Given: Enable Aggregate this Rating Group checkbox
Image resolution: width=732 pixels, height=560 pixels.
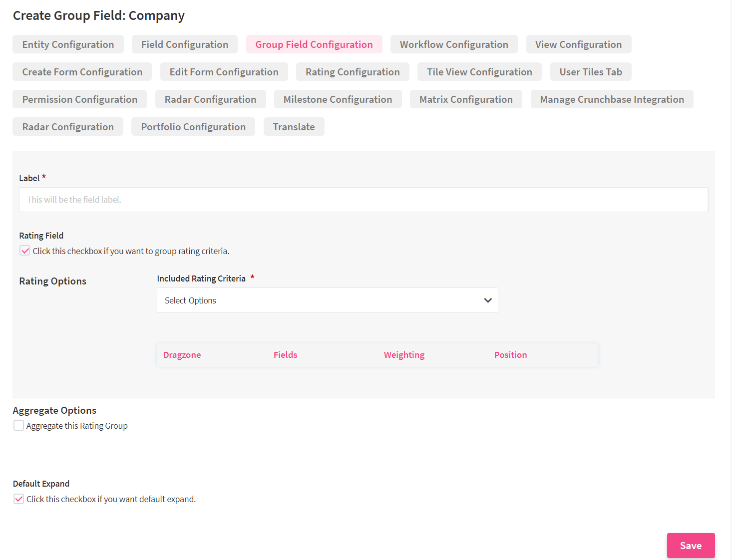Looking at the screenshot, I should pos(18,425).
